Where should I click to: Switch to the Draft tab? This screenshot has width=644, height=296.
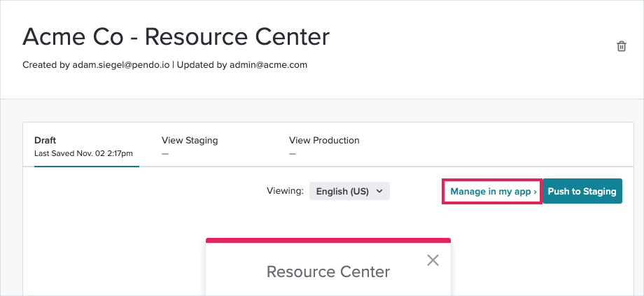coord(87,146)
